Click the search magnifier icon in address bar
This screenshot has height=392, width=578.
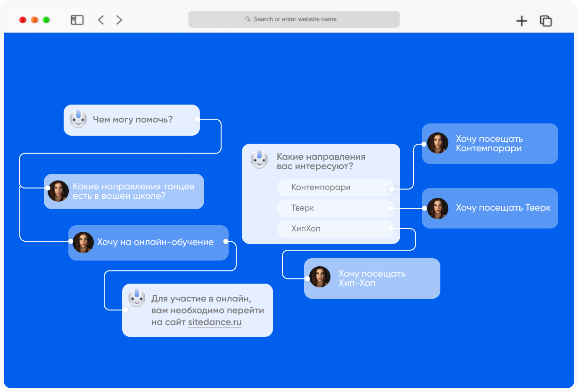(248, 19)
